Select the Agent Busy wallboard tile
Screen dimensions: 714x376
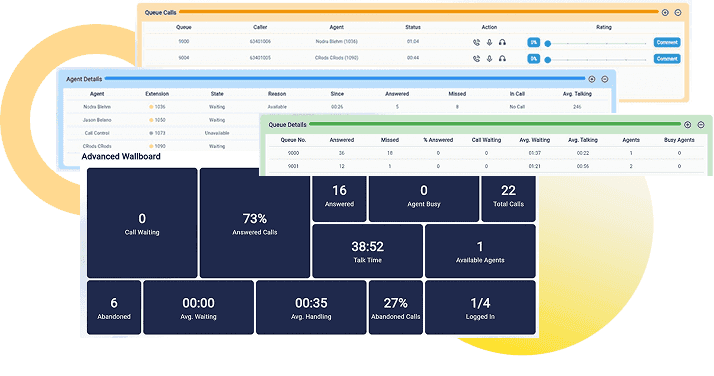[x=424, y=199]
